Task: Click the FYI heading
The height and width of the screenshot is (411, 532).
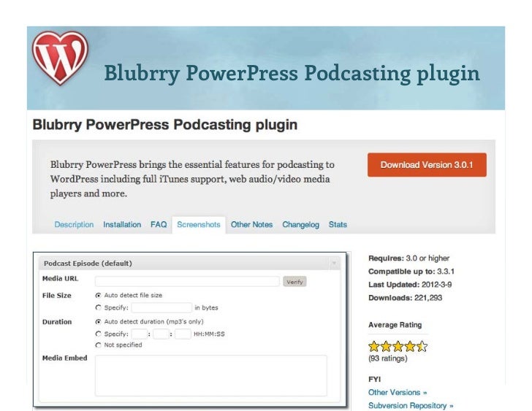Action: [x=375, y=379]
